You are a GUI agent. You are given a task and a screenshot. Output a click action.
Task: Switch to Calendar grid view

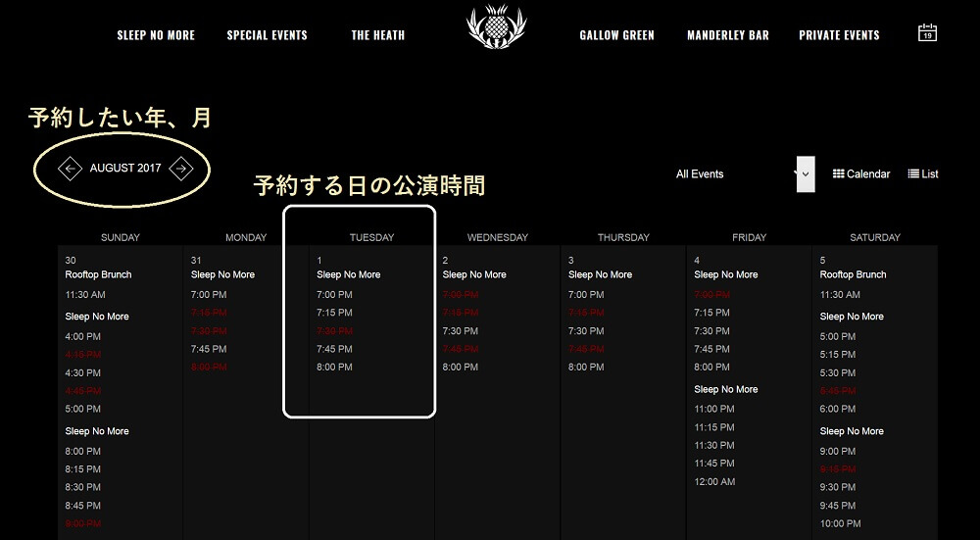[861, 173]
